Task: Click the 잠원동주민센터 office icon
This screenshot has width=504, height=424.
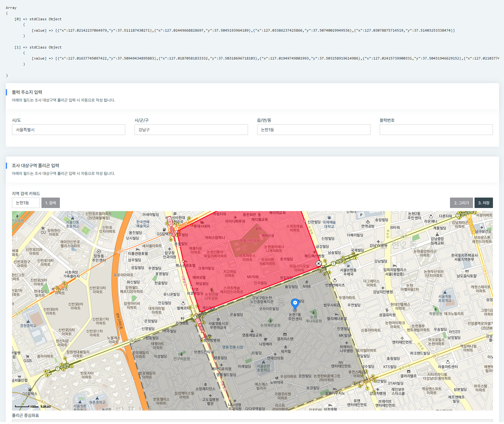Action: point(99,252)
